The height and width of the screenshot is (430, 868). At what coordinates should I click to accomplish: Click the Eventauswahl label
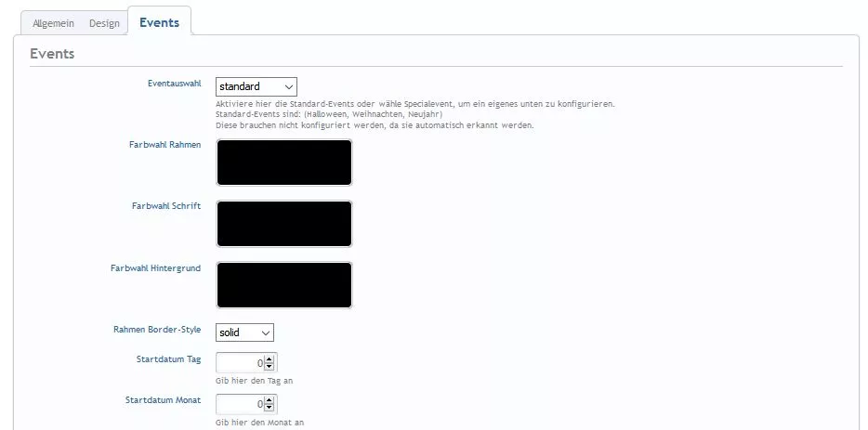pos(175,84)
